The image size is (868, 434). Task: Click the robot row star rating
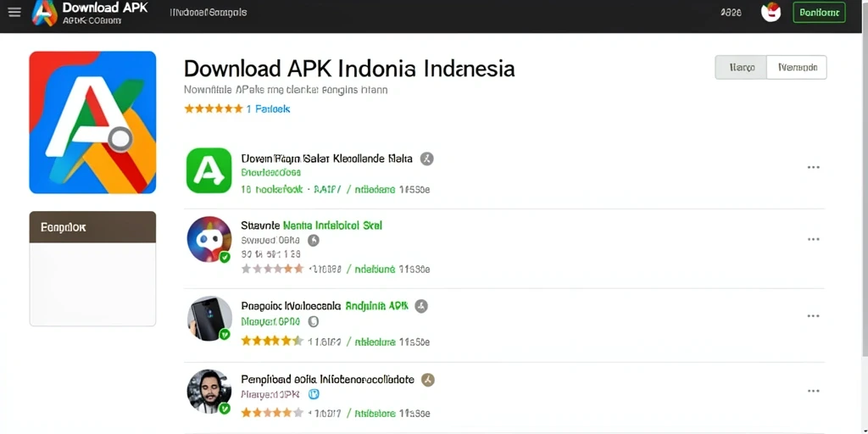click(272, 269)
